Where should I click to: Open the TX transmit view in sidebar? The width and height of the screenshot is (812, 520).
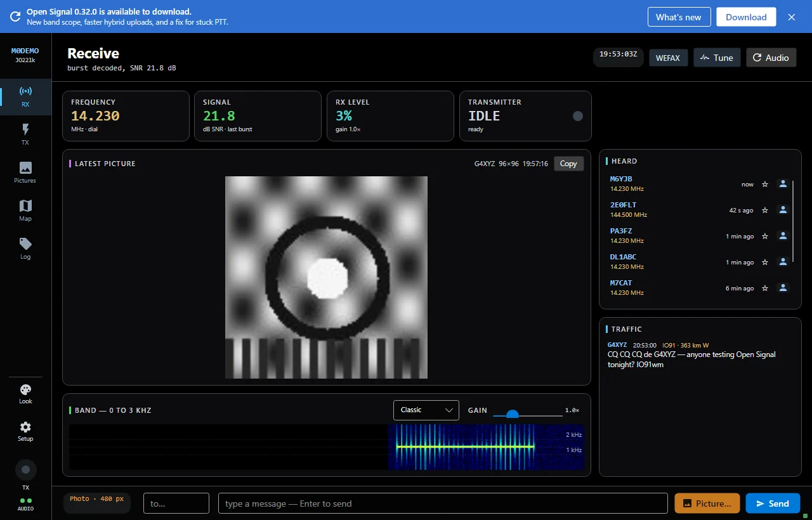[25, 134]
